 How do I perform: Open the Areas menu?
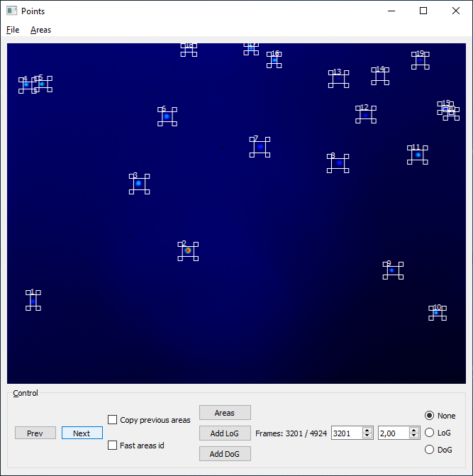[40, 30]
